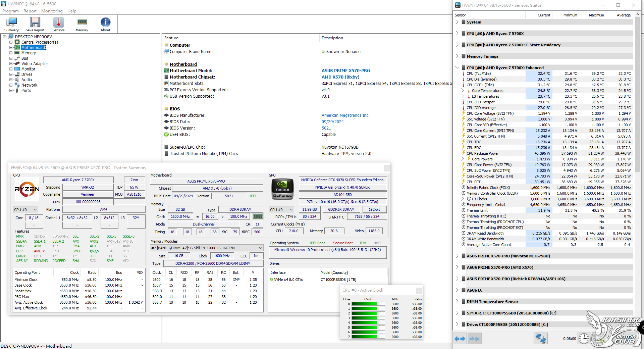This screenshot has width=644, height=349.
Task: Expand the DIMM Temperature Sensor group
Action: (457, 302)
